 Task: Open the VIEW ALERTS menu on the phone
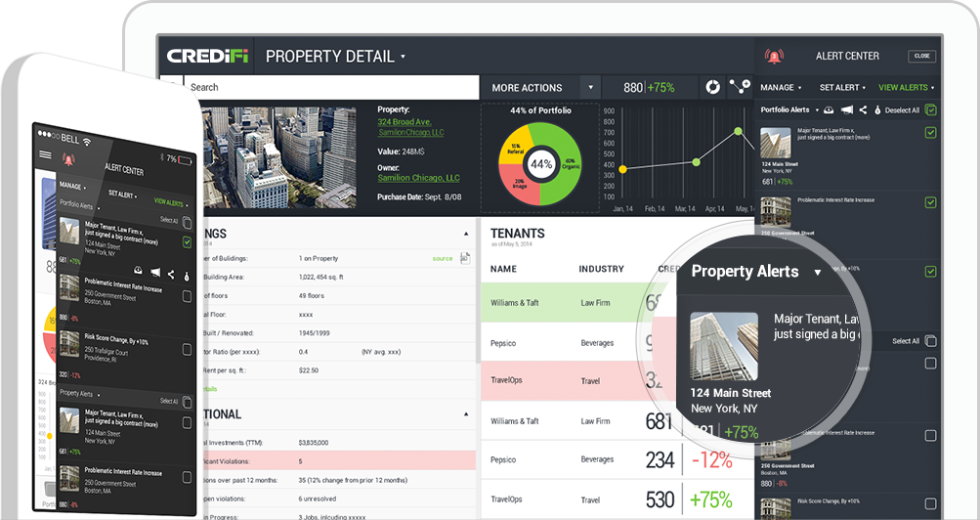(x=171, y=202)
